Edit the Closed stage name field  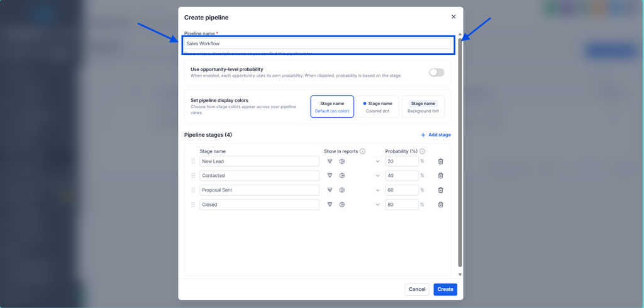260,204
